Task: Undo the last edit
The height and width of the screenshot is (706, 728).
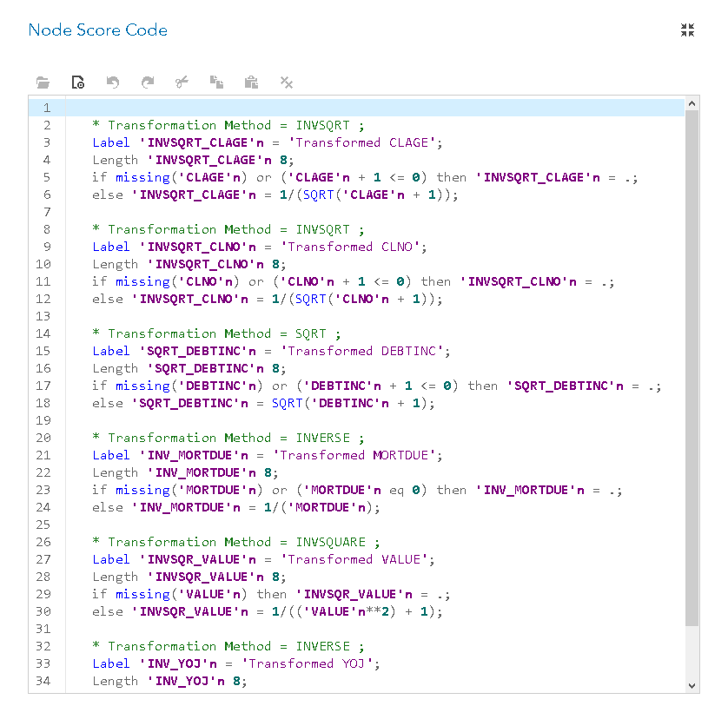Action: click(x=113, y=82)
